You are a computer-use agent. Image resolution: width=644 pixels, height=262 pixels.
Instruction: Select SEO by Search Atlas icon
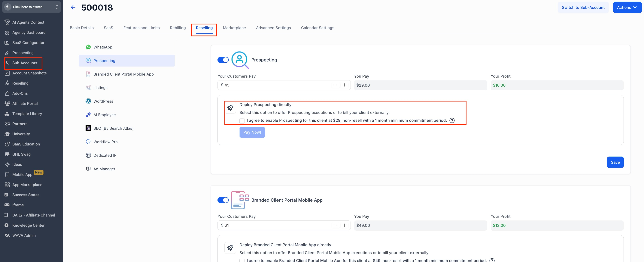(88, 128)
